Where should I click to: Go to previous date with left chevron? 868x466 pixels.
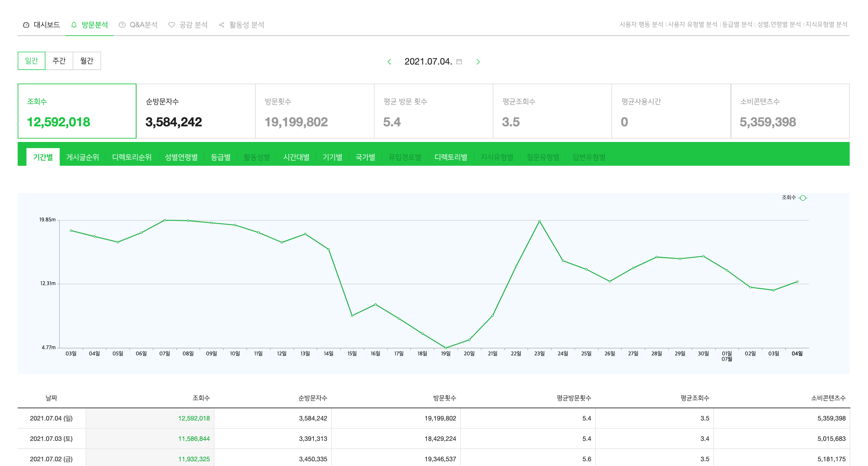(389, 62)
